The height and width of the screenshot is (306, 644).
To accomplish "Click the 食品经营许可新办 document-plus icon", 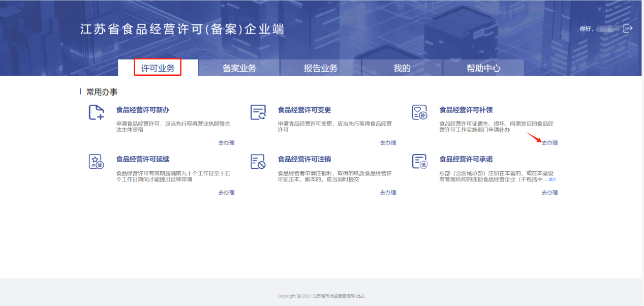I will pyautogui.click(x=96, y=112).
